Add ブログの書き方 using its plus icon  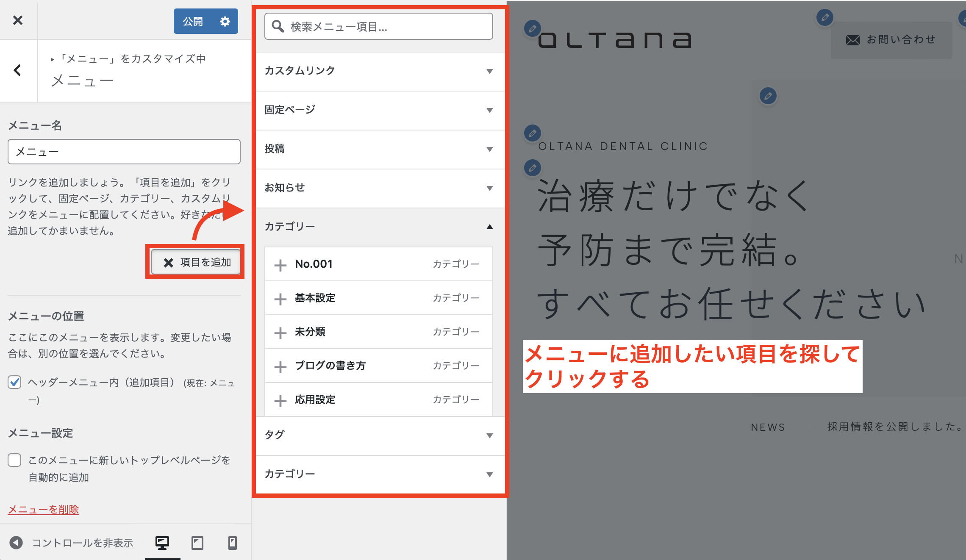(280, 366)
